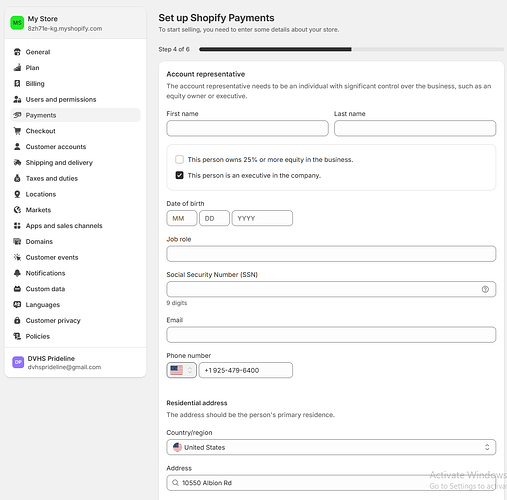The width and height of the screenshot is (507, 500).
Task: Click the Customer events icon
Action: point(17,257)
